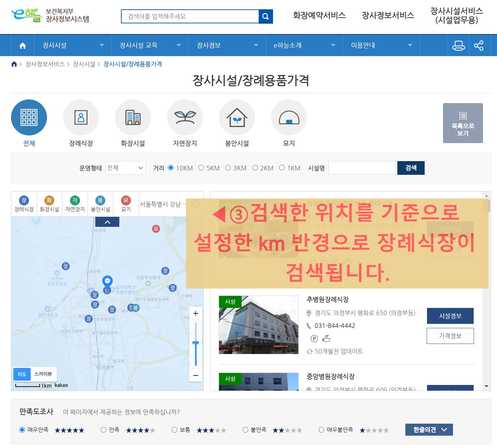Select the 2KM distance radio
Image resolution: width=497 pixels, height=448 pixels.
255,168
